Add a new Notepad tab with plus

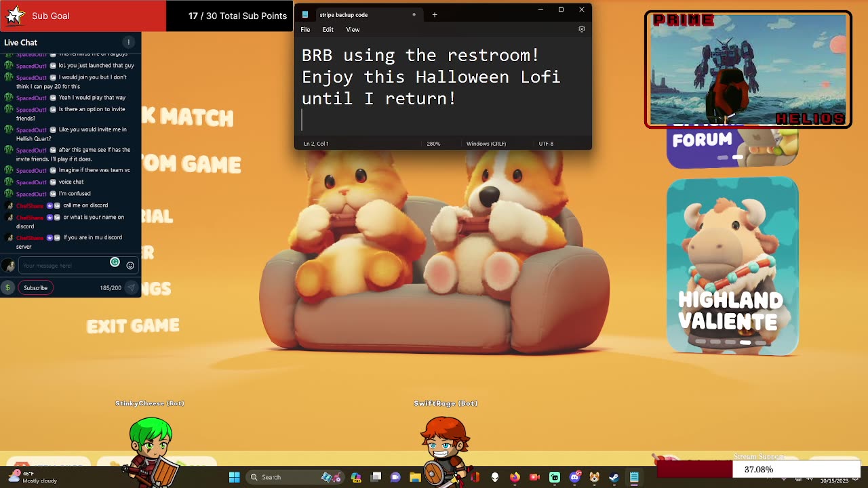tap(435, 14)
